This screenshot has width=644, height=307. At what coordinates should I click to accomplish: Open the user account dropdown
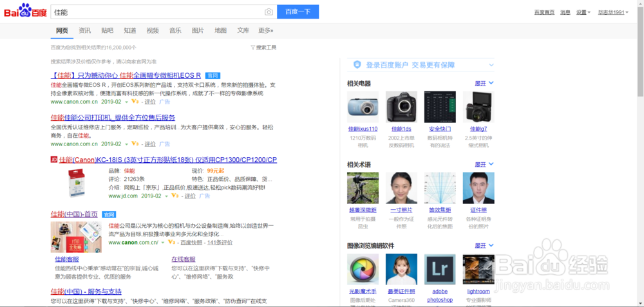[613, 12]
